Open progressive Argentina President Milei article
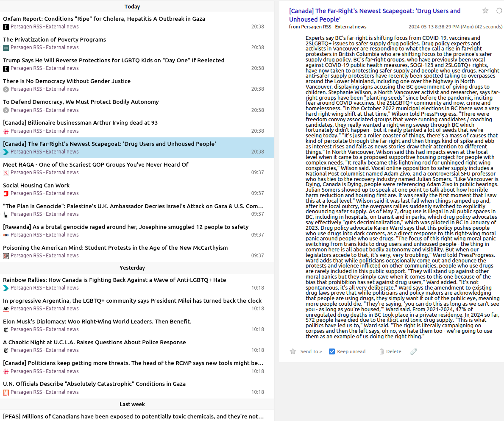 [137, 305]
